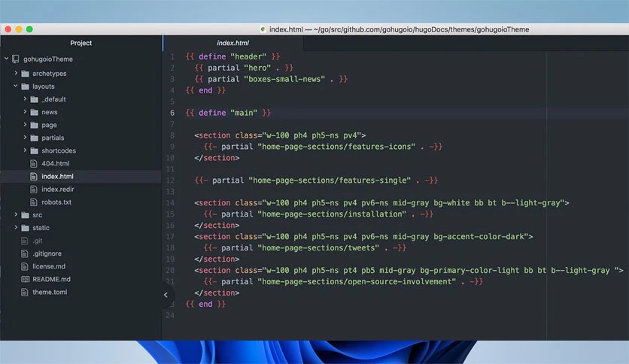Click the 'define "main"' line
Image resolution: width=629 pixels, height=364 pixels.
pyautogui.click(x=228, y=113)
